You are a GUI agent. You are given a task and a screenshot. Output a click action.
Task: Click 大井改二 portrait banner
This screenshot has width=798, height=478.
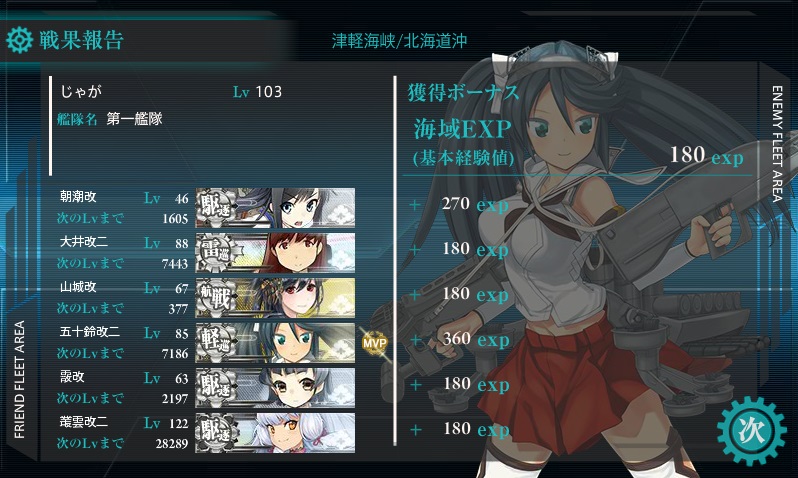(x=275, y=252)
